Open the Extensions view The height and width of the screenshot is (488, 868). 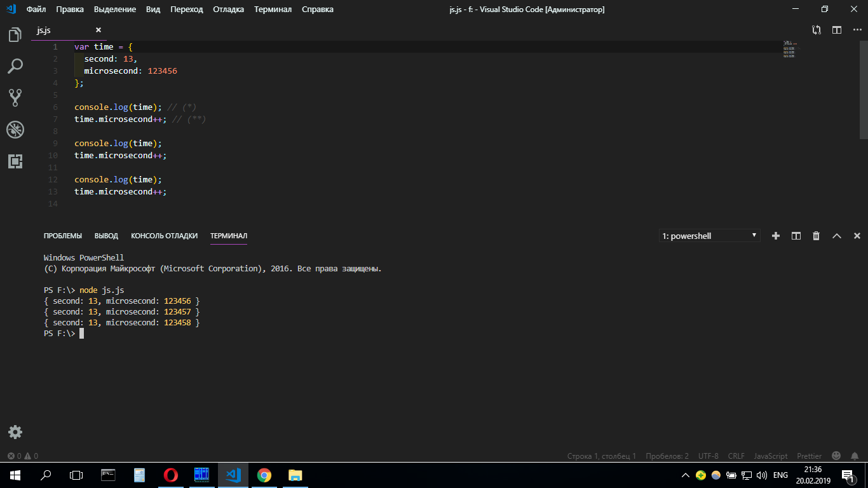(15, 161)
